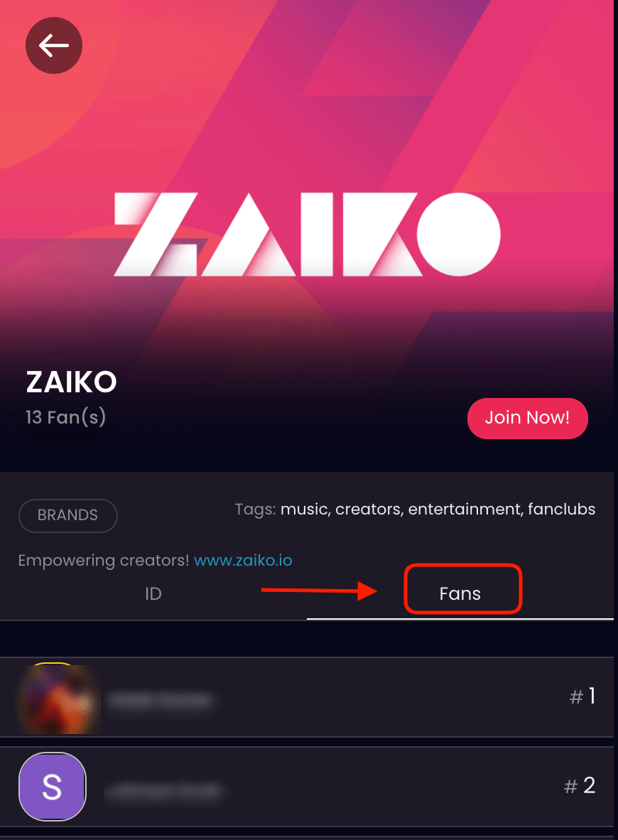Open the purple S avatar icon
Image resolution: width=618 pixels, height=840 pixels.
(53, 787)
